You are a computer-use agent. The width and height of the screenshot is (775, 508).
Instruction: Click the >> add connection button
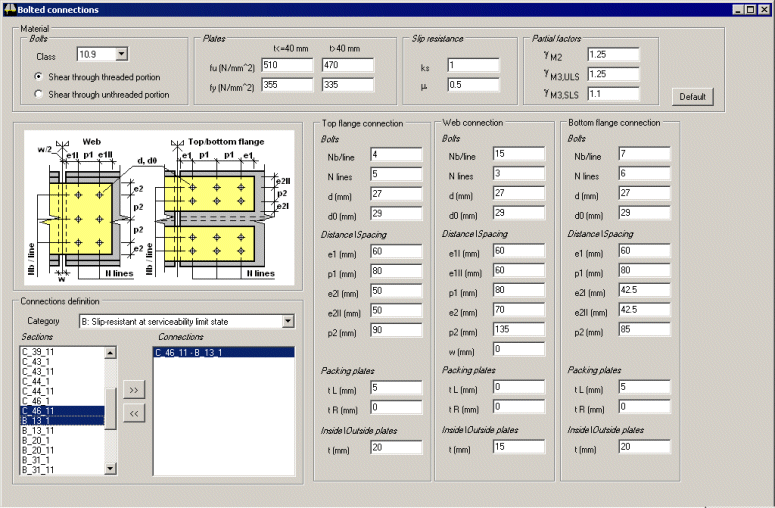click(133, 388)
